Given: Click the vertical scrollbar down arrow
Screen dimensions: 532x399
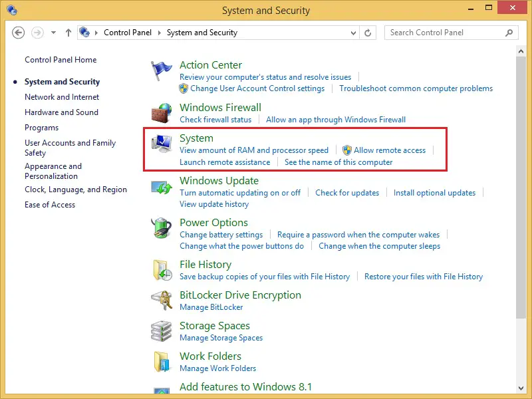Looking at the screenshot, I should click(x=522, y=387).
